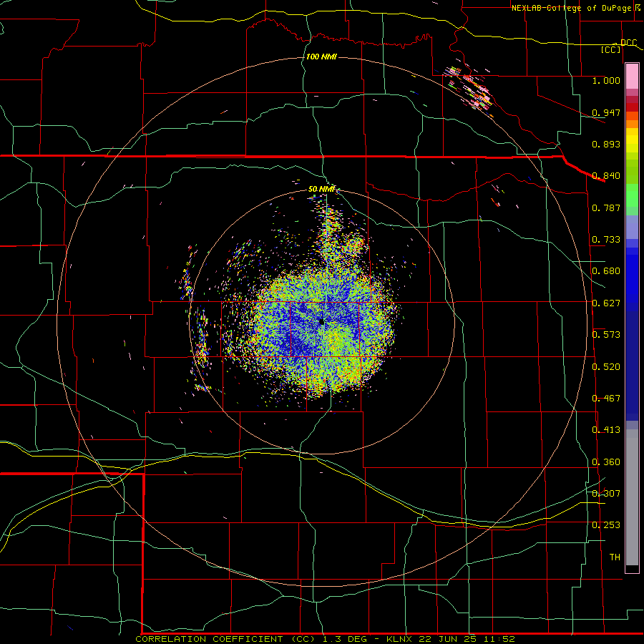The height and width of the screenshot is (644, 644).
Task: Click the 0.253 color scale value
Action: click(606, 525)
